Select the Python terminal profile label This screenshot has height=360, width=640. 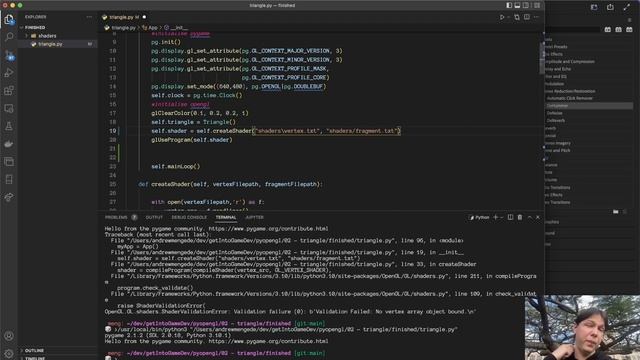coord(480,217)
